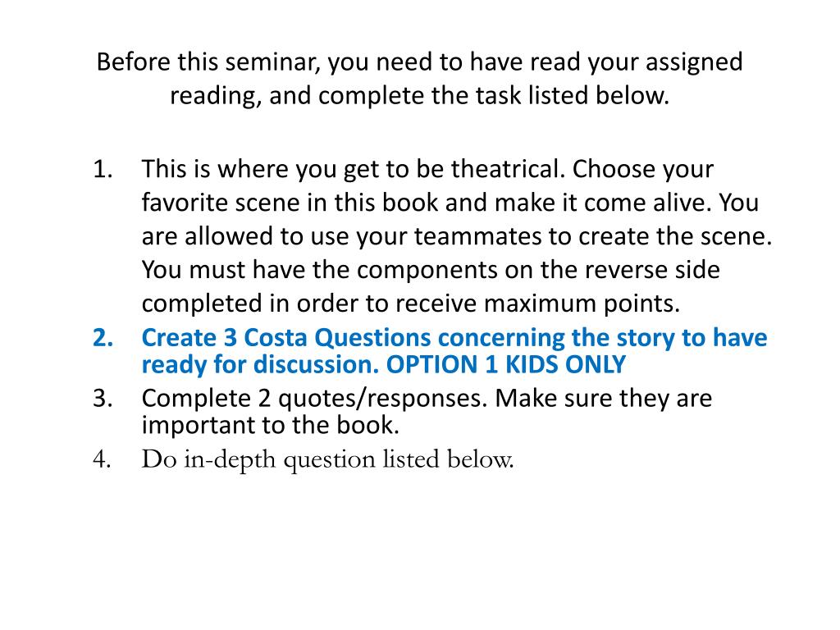
Task: Click list number 1
Action: (x=103, y=169)
